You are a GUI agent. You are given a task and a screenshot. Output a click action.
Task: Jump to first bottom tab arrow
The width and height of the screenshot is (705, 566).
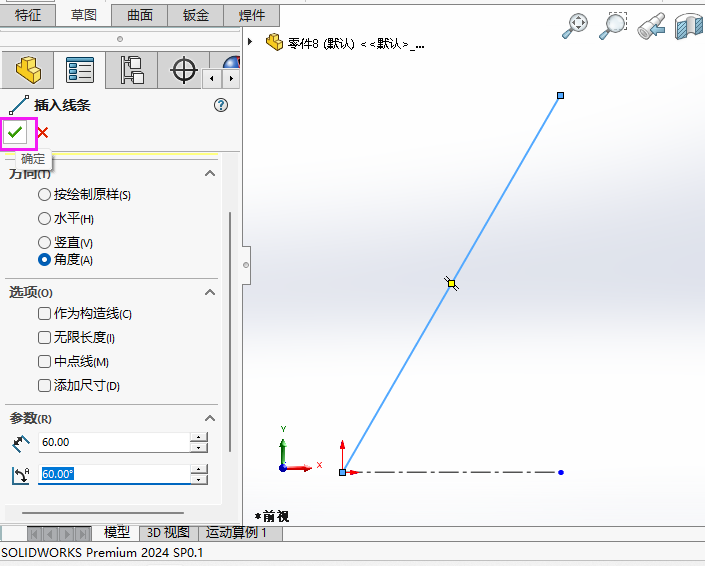[35, 534]
